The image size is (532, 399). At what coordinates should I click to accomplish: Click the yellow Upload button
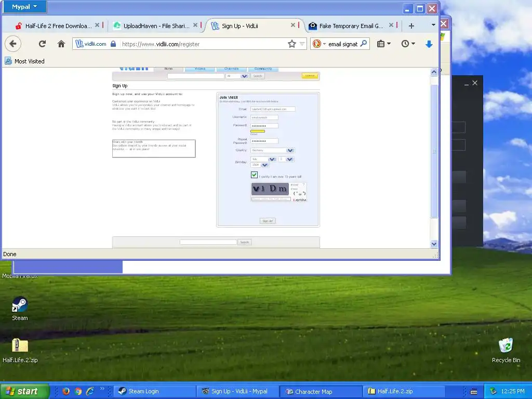coord(310,76)
